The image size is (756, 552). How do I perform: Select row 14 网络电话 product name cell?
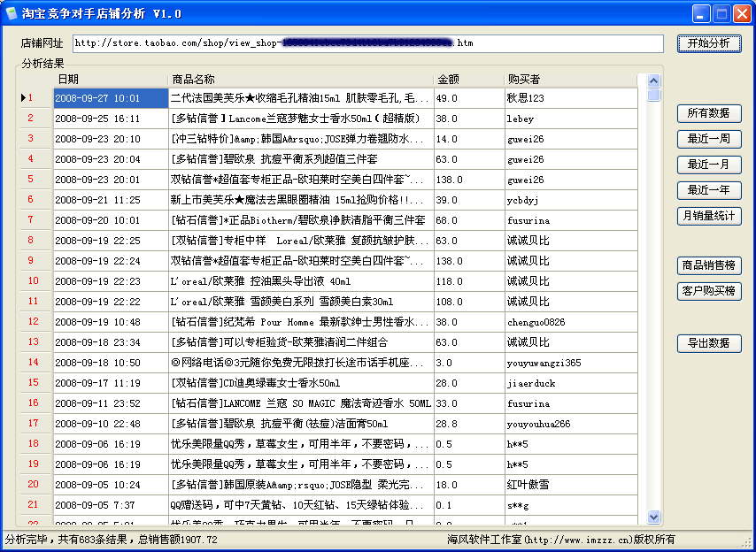coord(301,363)
